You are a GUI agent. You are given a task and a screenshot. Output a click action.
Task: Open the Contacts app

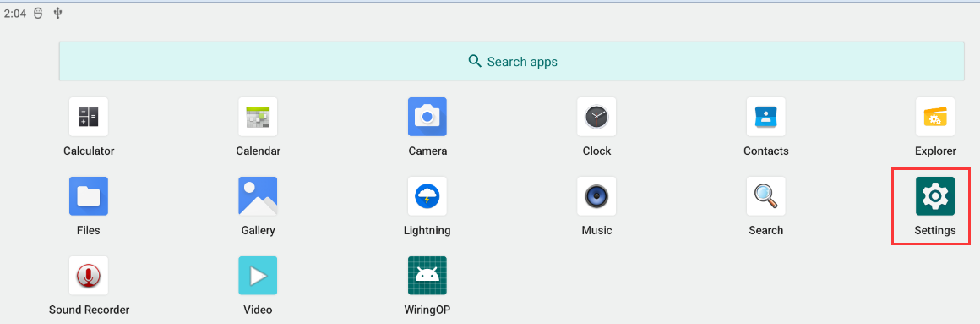pos(765,117)
